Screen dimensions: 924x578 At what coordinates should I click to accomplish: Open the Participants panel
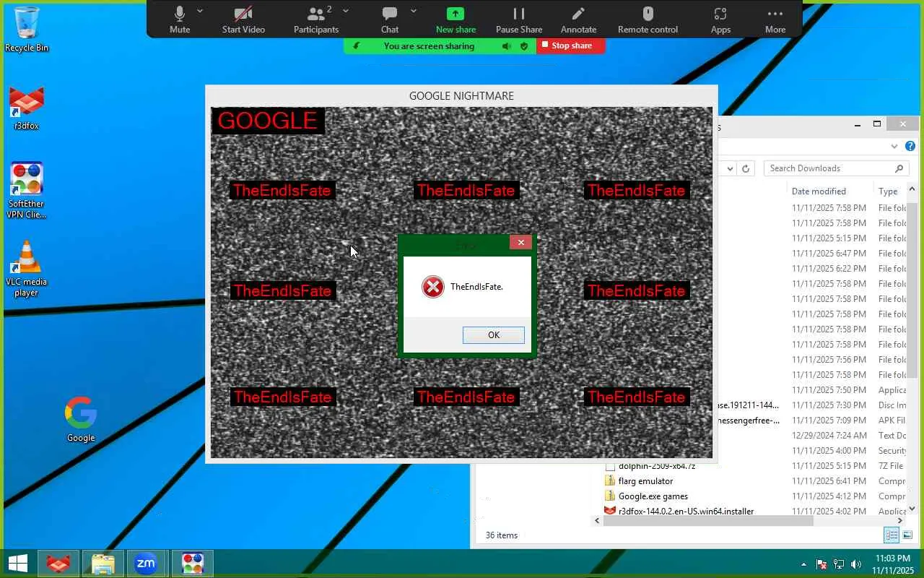point(316,20)
